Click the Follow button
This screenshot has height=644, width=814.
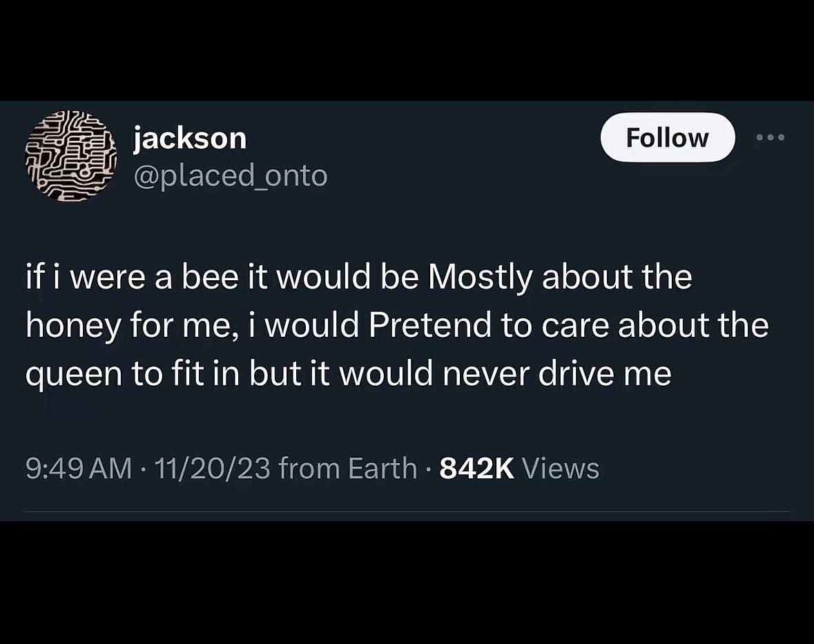pos(667,137)
